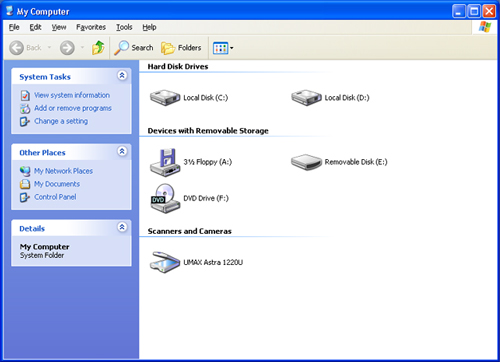The width and height of the screenshot is (500, 362).
Task: Click the Hard Disk Drives group header
Action: pos(178,67)
